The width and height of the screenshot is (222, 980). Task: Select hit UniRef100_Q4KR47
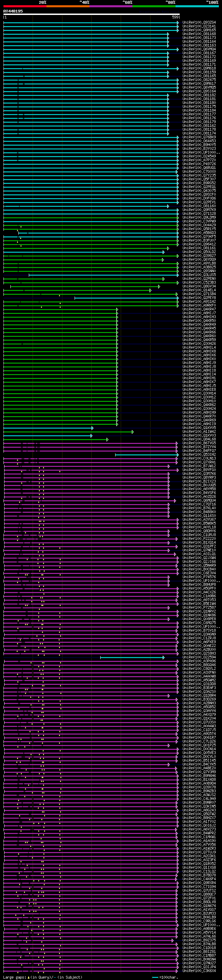pyautogui.click(x=199, y=309)
